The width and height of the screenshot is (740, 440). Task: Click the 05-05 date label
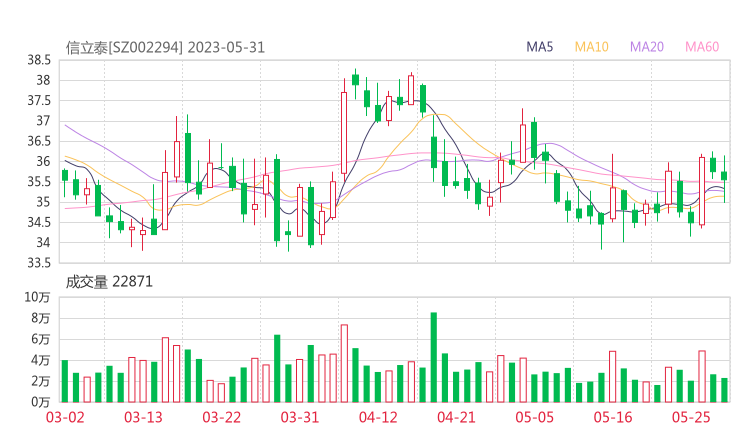[x=535, y=417]
